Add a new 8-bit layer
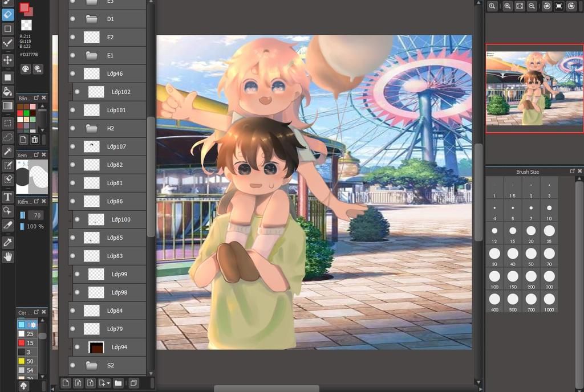Image resolution: width=584 pixels, height=392 pixels. (78, 383)
